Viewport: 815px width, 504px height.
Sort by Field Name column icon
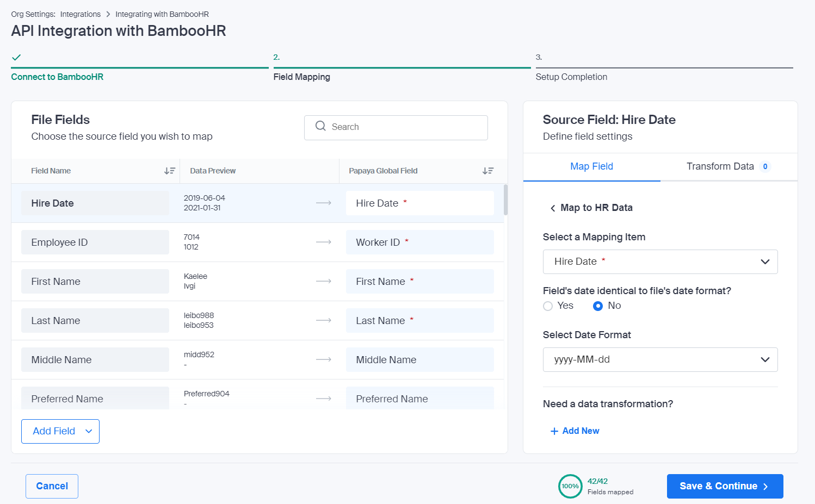coord(170,171)
